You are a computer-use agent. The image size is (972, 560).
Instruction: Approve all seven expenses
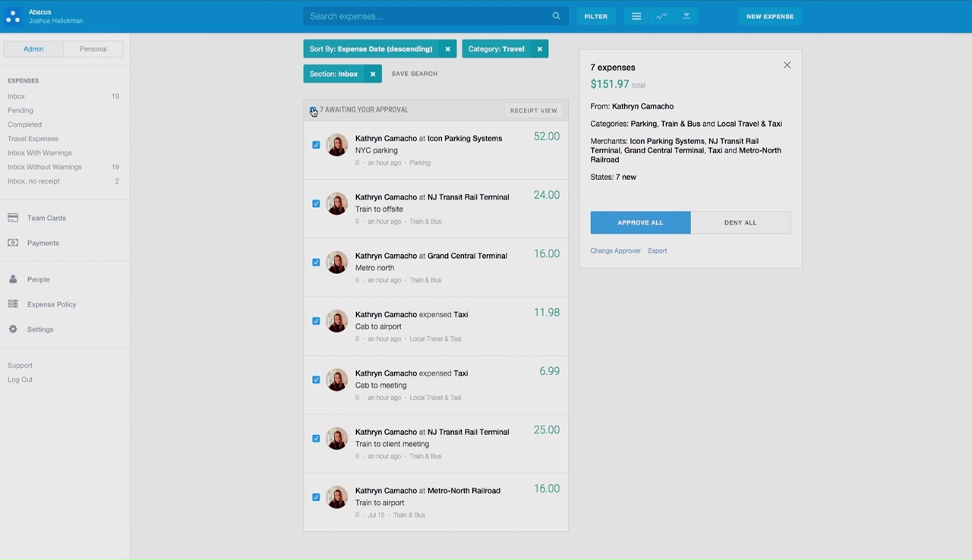tap(641, 222)
